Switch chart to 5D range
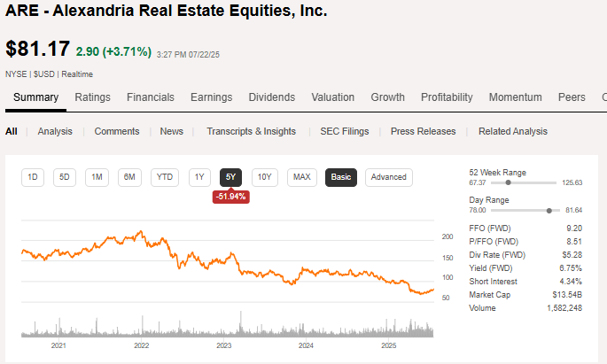 [x=65, y=177]
